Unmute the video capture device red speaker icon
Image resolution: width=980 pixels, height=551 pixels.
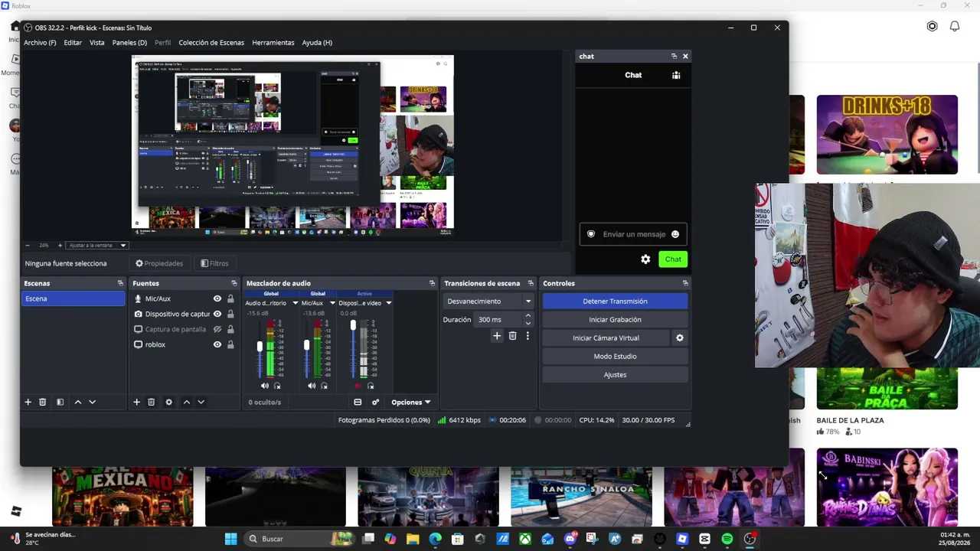pos(358,386)
